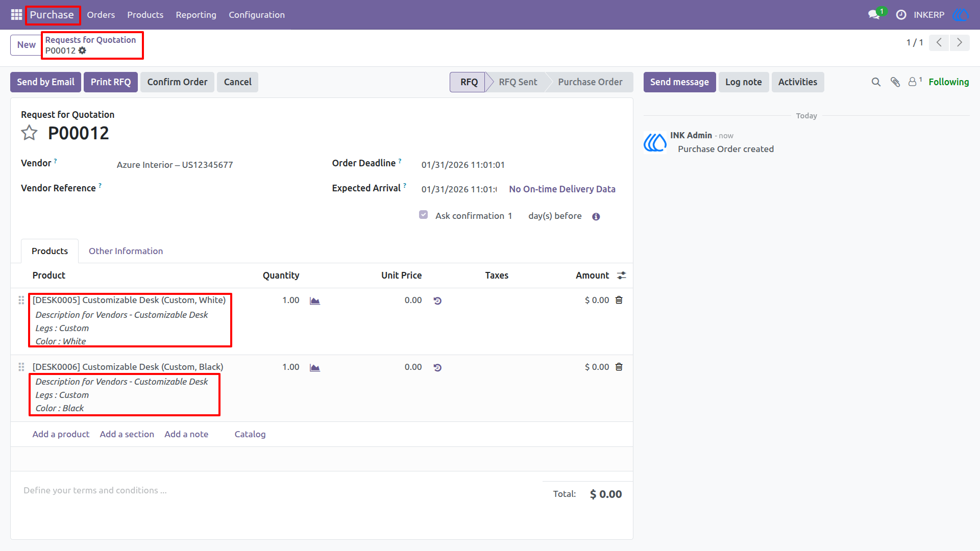Open the Products menu in navbar
This screenshot has height=551, width=980.
coord(145,15)
